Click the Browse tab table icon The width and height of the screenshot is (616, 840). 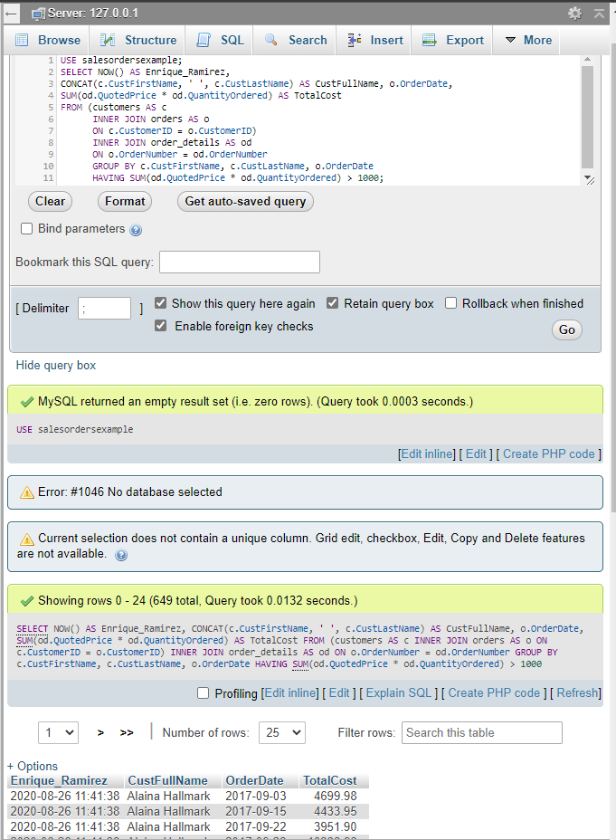[22, 40]
